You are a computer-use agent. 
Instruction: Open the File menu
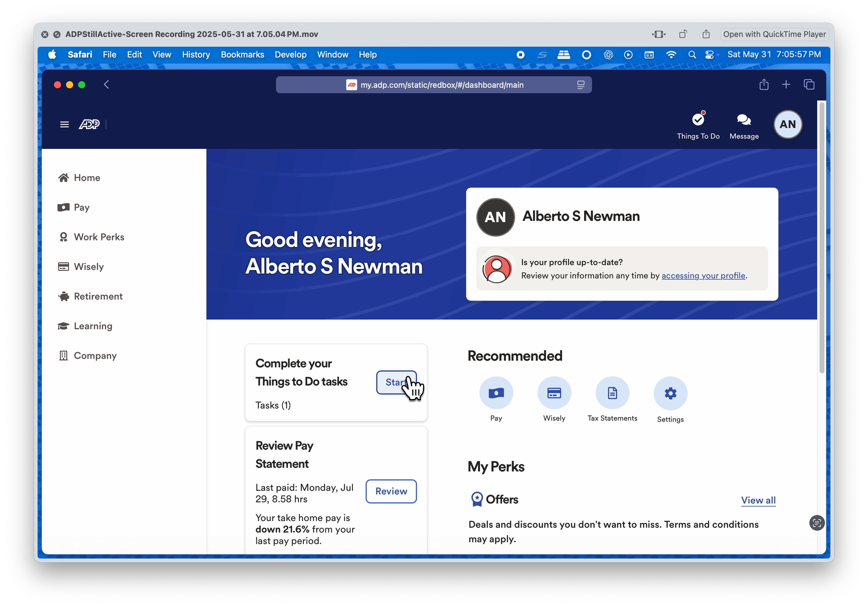click(109, 55)
